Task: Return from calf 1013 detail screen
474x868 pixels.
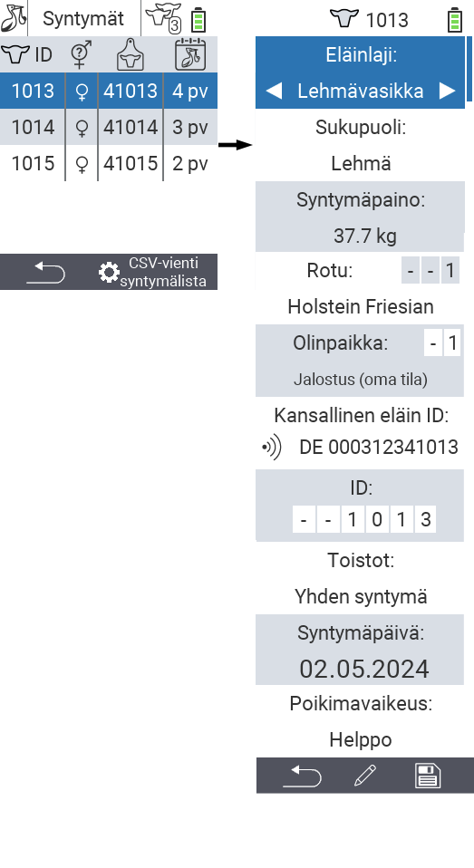Action: 302,776
